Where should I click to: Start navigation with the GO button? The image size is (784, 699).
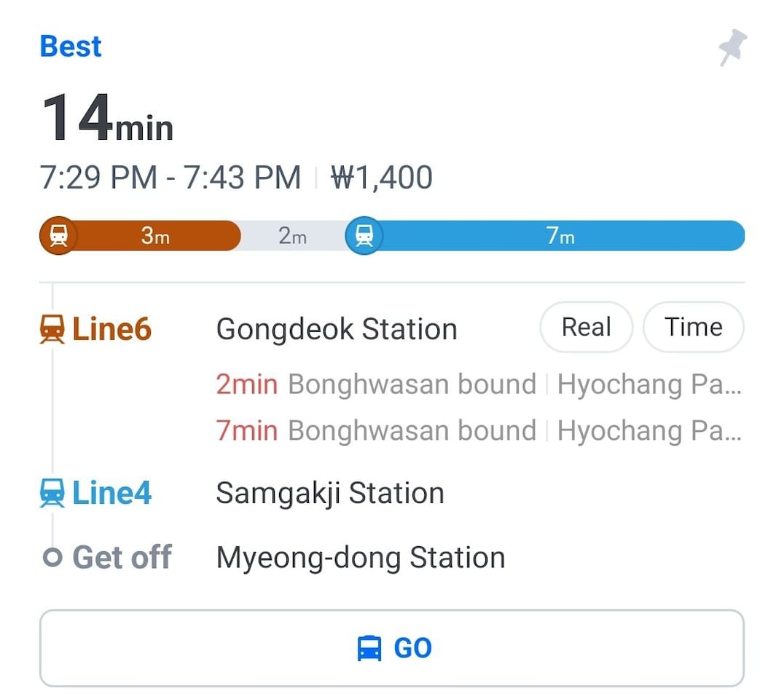pyautogui.click(x=392, y=648)
